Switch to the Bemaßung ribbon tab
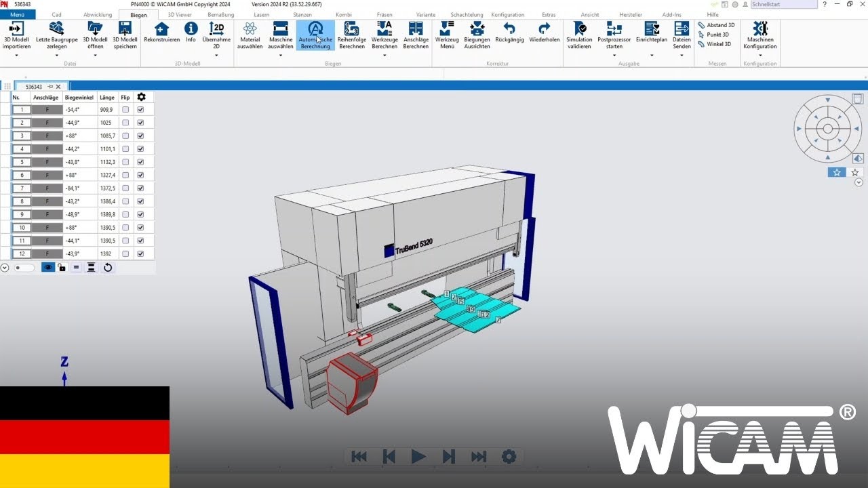Viewport: 868px width, 488px height. (221, 14)
